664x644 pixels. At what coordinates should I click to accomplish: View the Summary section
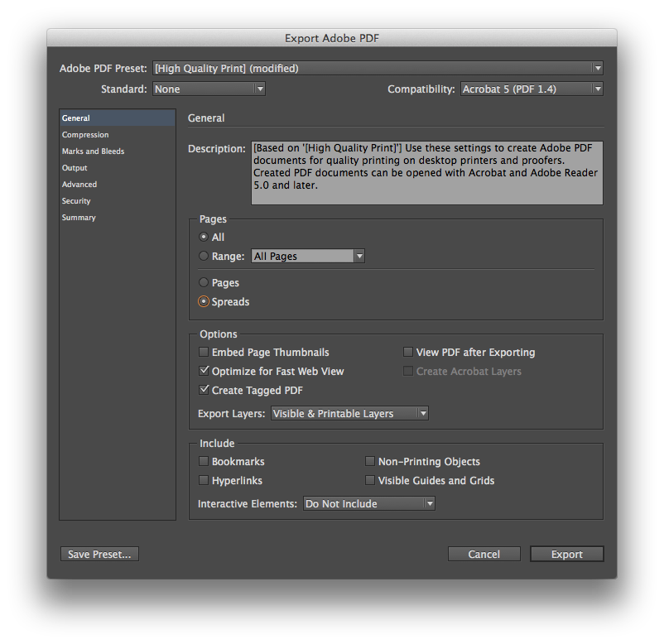[118, 217]
